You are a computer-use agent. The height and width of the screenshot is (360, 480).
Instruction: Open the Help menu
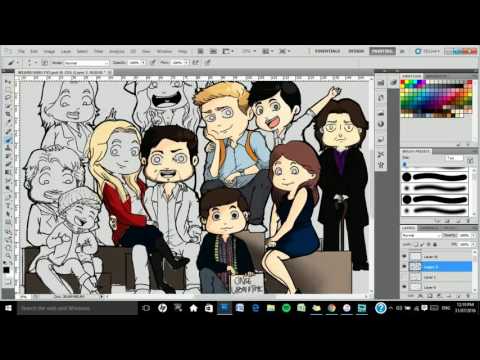[182, 51]
